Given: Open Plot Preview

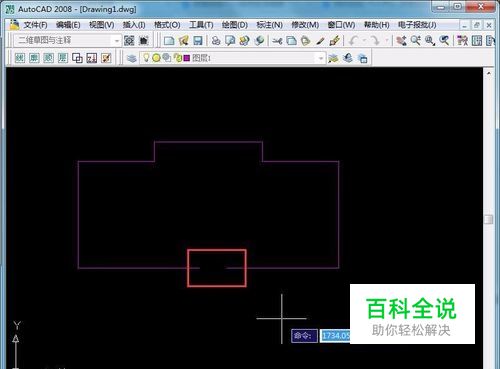Looking at the screenshot, I should (x=230, y=41).
